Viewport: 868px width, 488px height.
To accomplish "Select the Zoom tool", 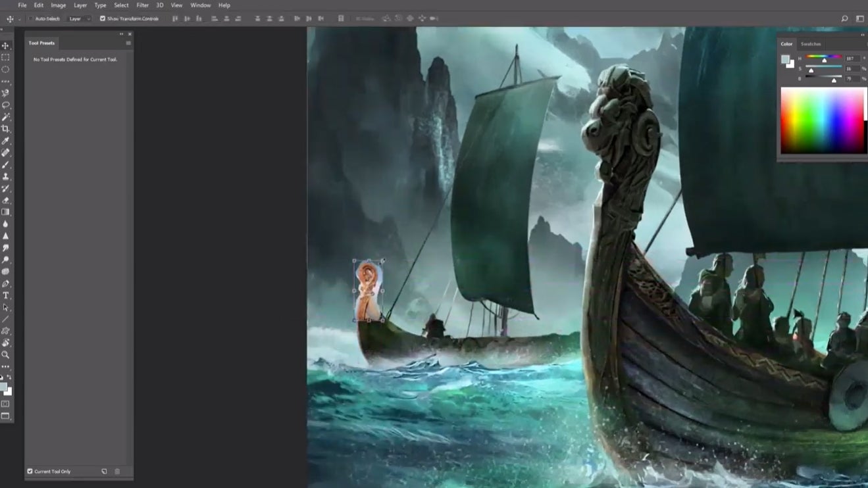I will pos(5,354).
